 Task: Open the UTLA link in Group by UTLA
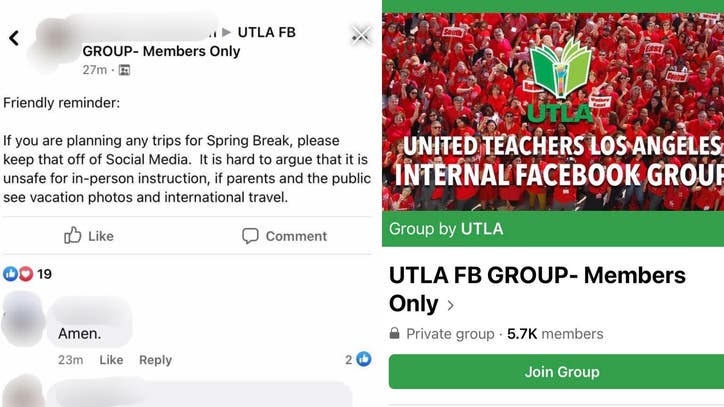tap(481, 229)
